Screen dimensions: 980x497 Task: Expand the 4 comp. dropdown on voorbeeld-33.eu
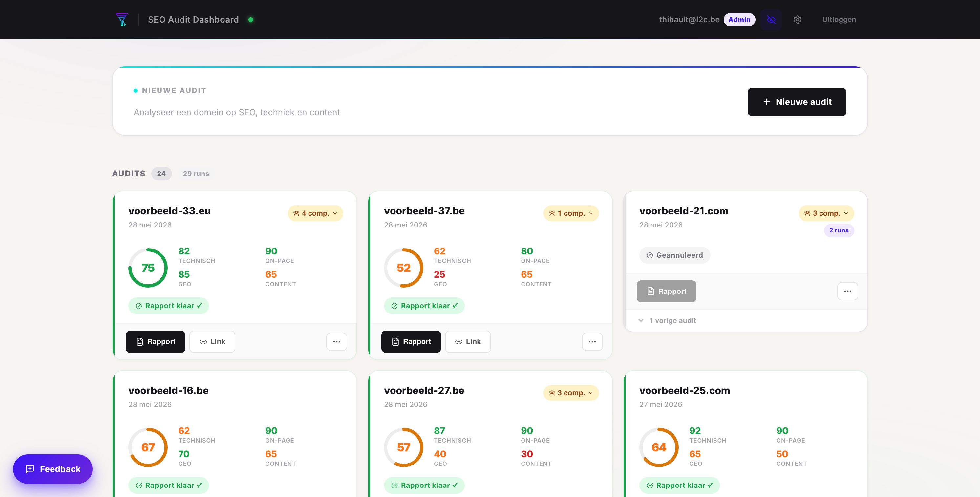(x=315, y=213)
